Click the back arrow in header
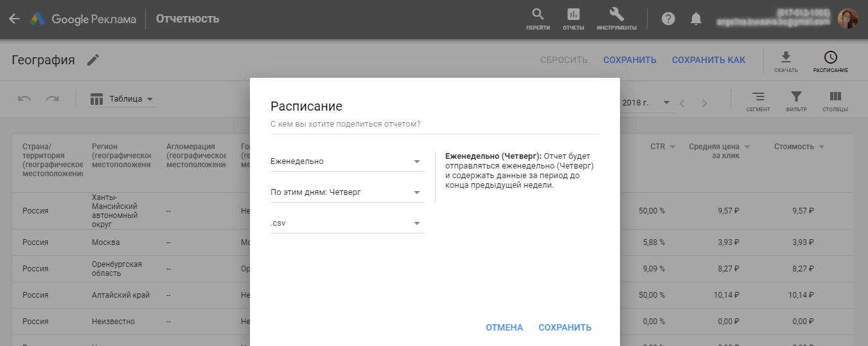 pos(14,19)
